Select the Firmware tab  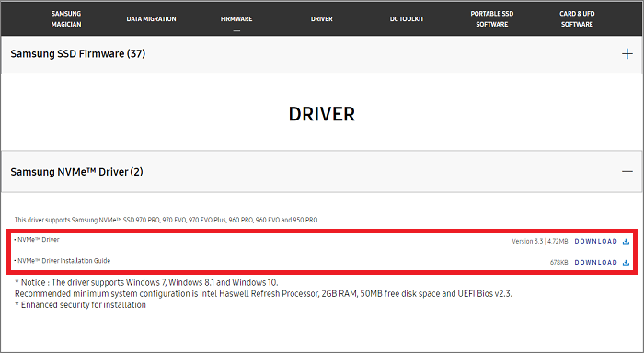(236, 19)
